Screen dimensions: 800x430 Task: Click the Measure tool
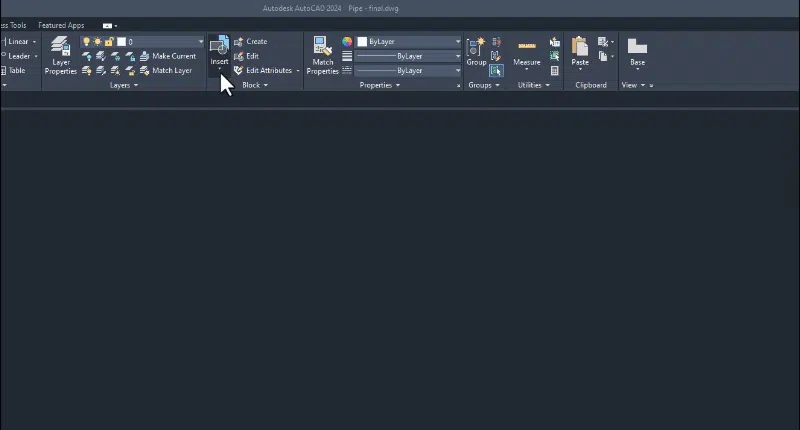pyautogui.click(x=527, y=53)
